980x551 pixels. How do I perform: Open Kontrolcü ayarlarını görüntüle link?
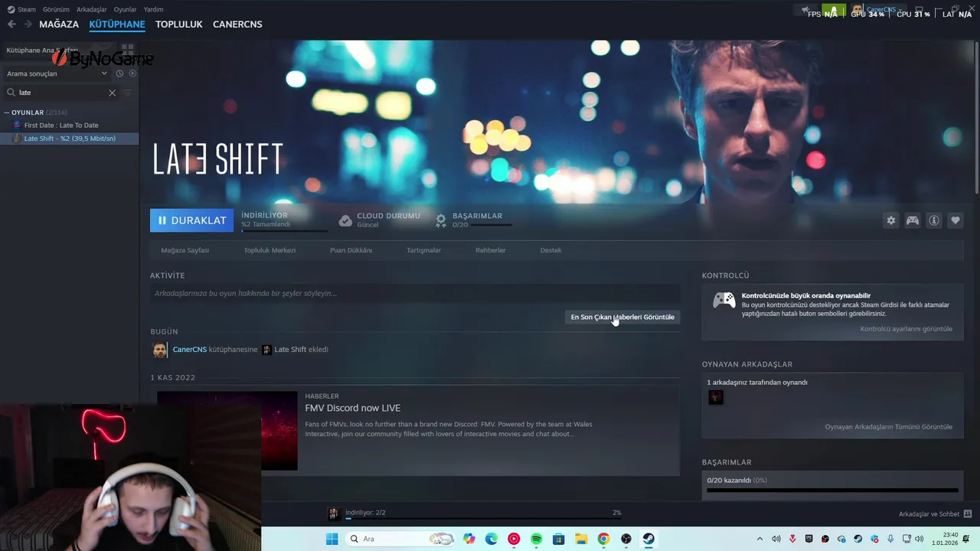tap(906, 329)
